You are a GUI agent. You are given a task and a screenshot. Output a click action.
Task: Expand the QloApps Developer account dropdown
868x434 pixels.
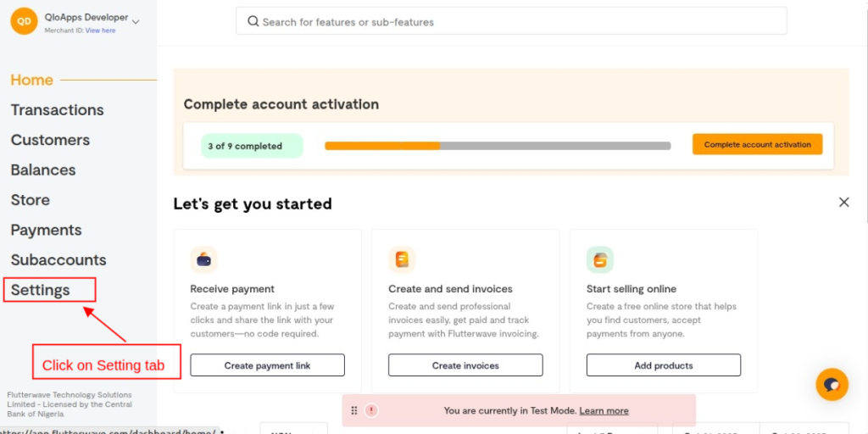point(136,21)
